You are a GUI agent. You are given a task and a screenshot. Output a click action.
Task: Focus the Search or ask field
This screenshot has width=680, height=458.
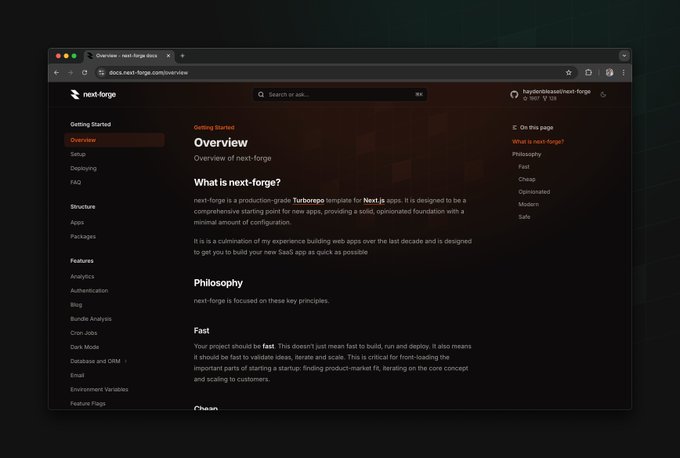coord(340,94)
